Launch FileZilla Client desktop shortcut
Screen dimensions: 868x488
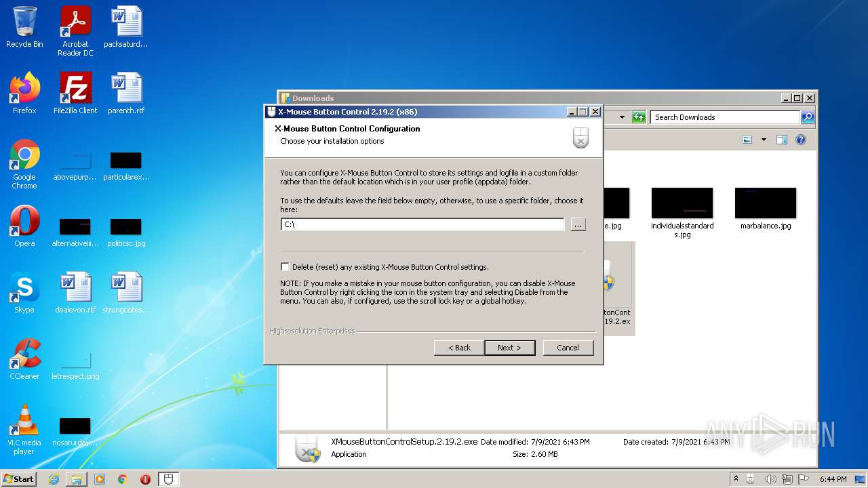pos(75,93)
